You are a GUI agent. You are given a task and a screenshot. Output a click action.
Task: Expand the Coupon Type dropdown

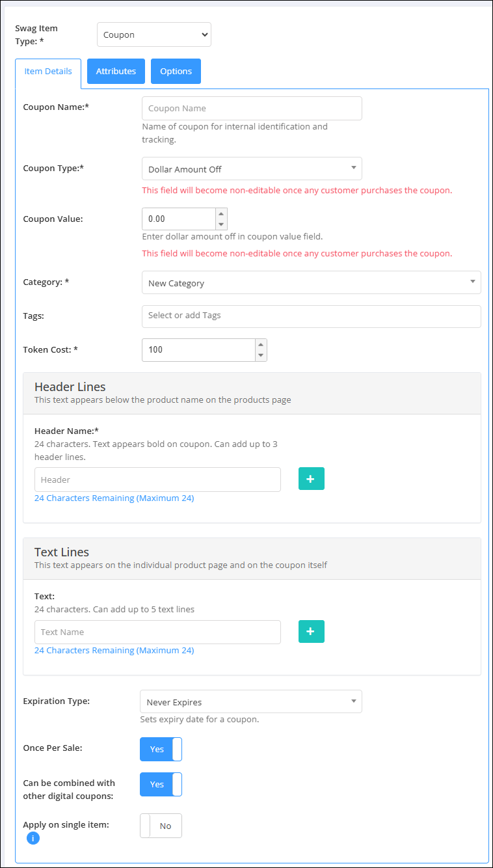pyautogui.click(x=252, y=169)
